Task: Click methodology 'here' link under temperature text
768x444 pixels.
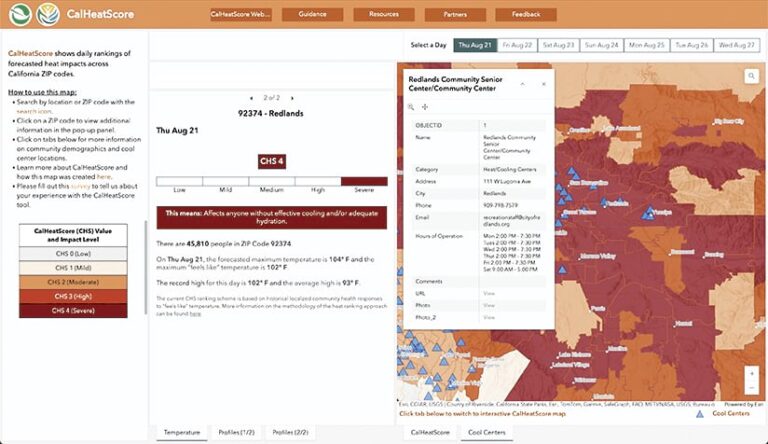Action: click(x=195, y=314)
